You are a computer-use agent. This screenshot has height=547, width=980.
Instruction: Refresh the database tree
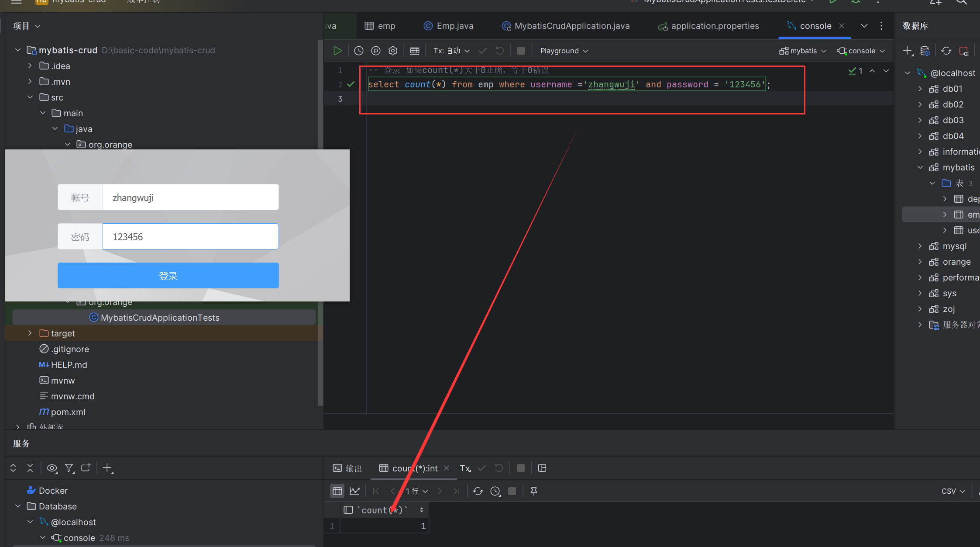(946, 51)
